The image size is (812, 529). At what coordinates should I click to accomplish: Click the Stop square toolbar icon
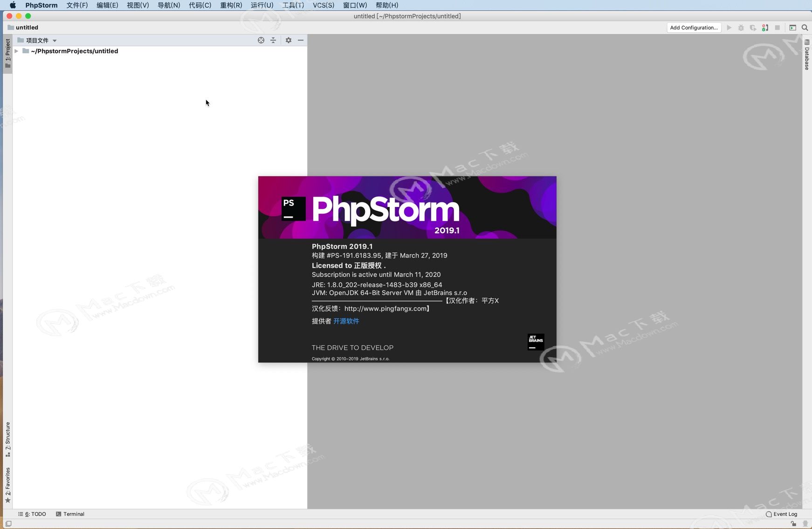click(x=778, y=27)
